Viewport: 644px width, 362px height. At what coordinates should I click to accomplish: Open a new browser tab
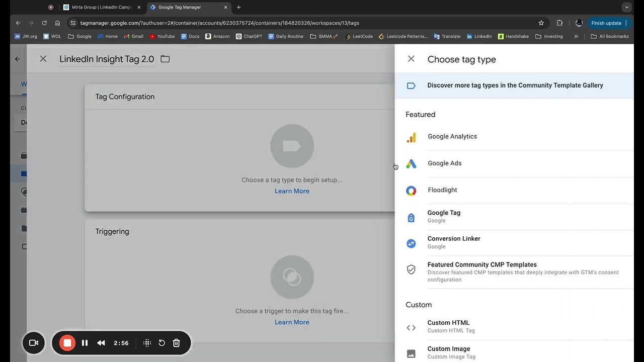238,8
